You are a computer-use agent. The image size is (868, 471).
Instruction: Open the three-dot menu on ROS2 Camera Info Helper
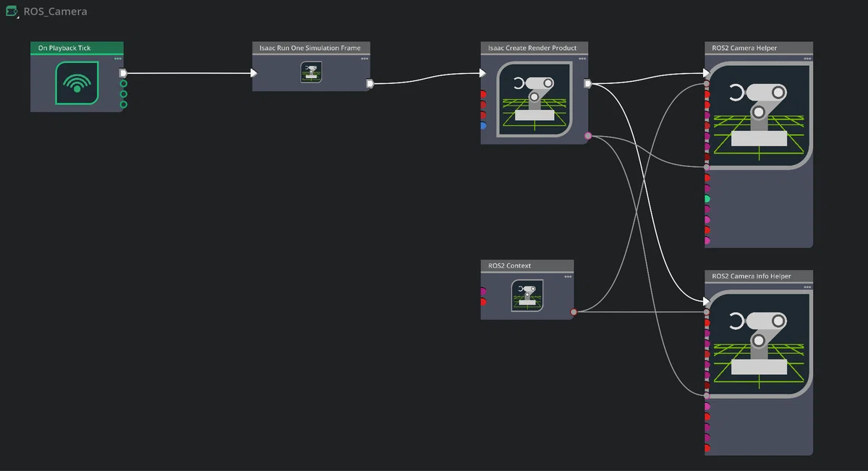pos(807,287)
